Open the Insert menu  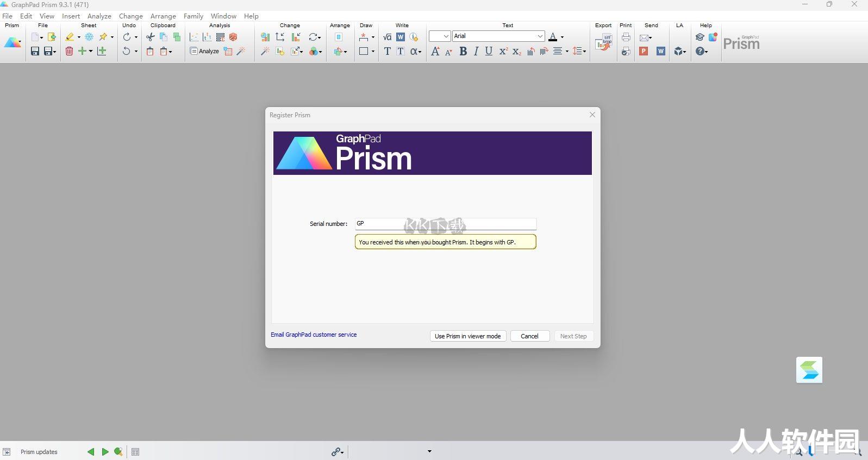[71, 16]
